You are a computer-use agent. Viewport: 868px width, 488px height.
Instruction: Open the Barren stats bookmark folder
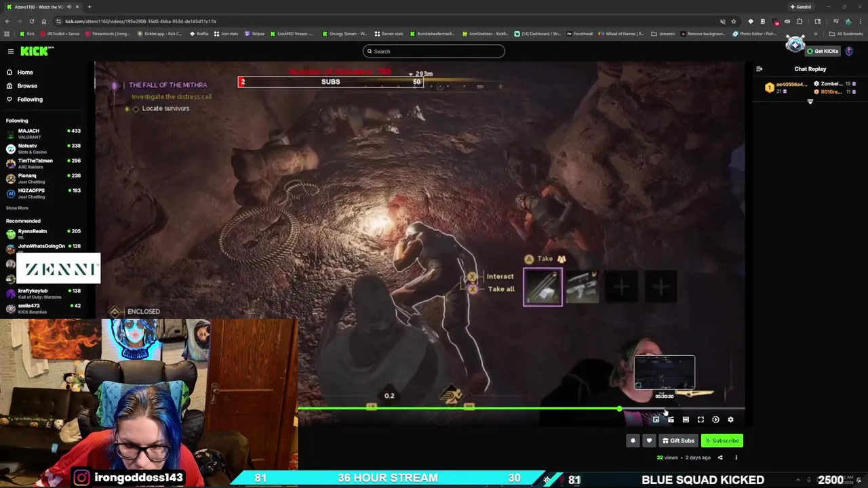point(389,33)
